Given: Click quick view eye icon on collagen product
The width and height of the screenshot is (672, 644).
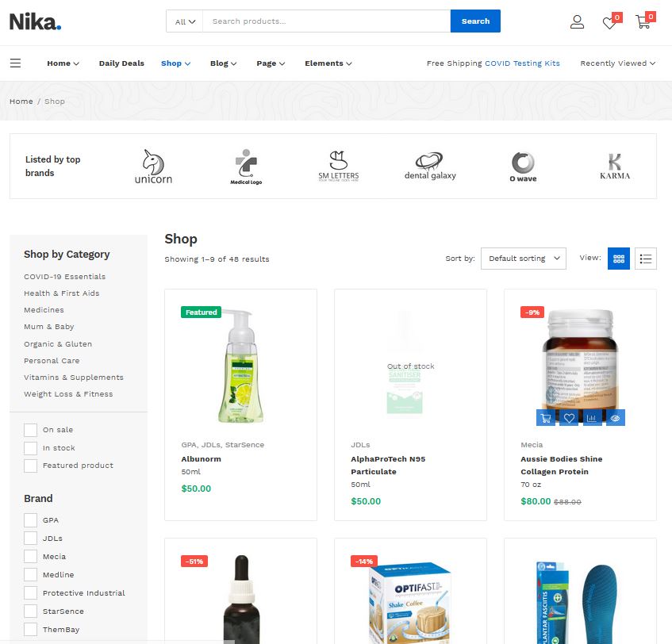Looking at the screenshot, I should tap(615, 418).
